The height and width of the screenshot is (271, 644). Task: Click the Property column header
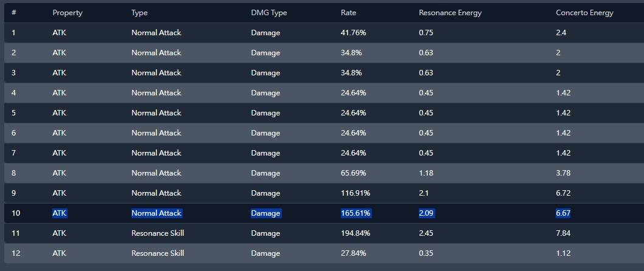[67, 13]
